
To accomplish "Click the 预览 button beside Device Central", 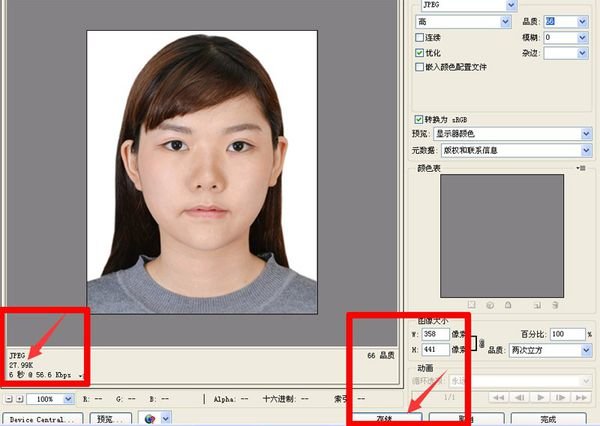I will click(111, 419).
